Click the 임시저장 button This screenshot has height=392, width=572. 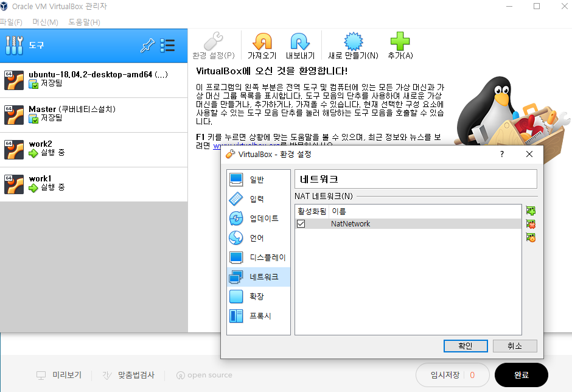[x=452, y=375]
